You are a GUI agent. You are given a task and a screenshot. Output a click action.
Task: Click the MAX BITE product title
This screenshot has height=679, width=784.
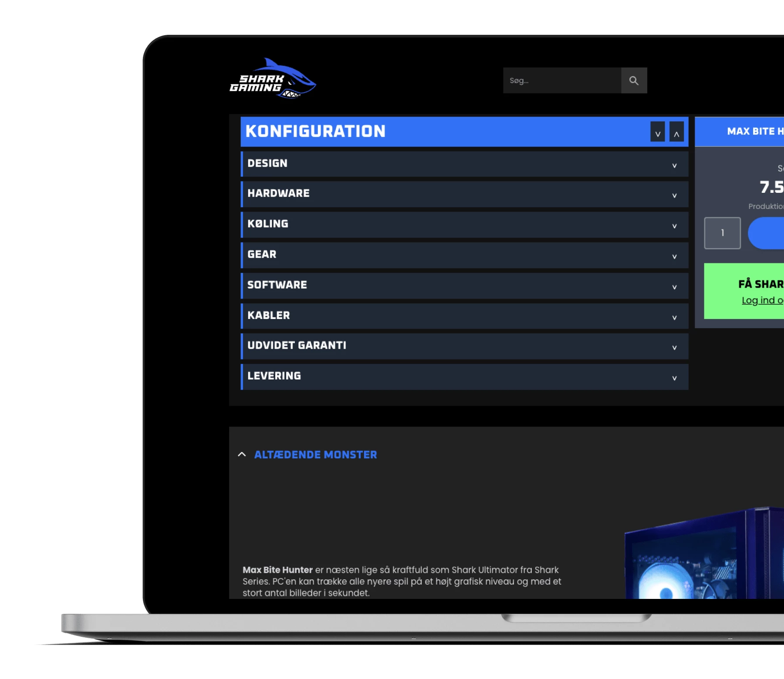755,131
